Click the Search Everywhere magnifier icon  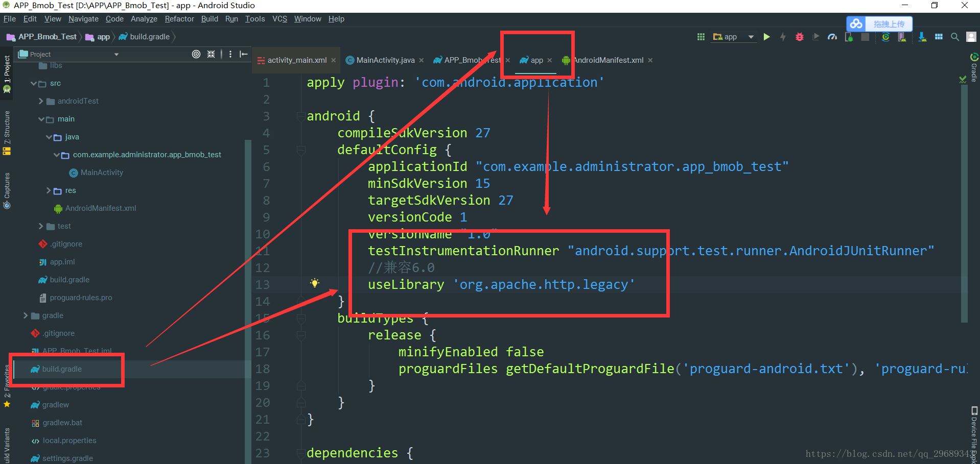[954, 37]
